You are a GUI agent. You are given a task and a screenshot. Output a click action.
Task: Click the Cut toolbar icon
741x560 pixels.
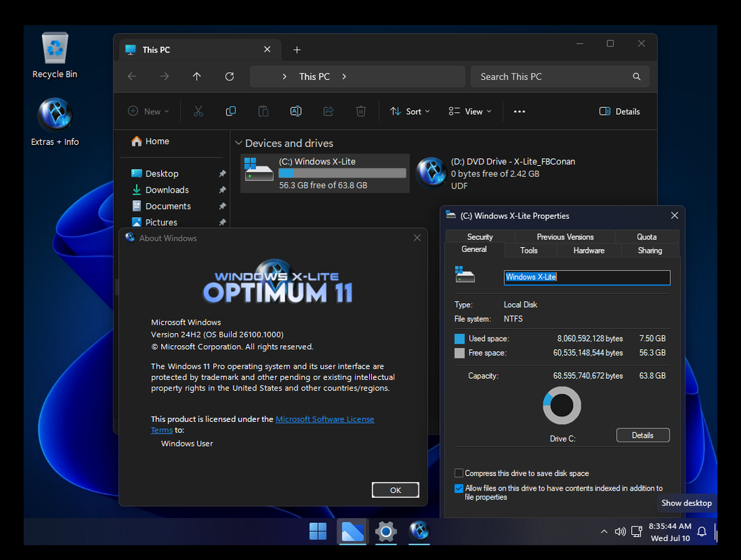pyautogui.click(x=198, y=111)
